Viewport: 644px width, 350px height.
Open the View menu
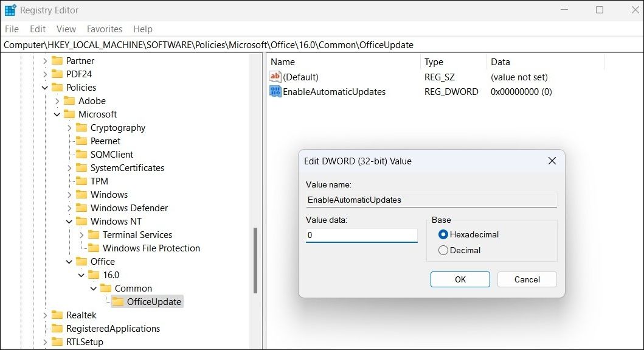[x=66, y=29]
